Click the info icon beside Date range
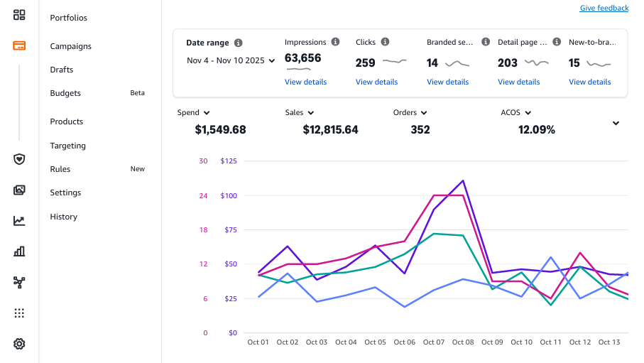Image resolution: width=644 pixels, height=363 pixels. tap(238, 43)
